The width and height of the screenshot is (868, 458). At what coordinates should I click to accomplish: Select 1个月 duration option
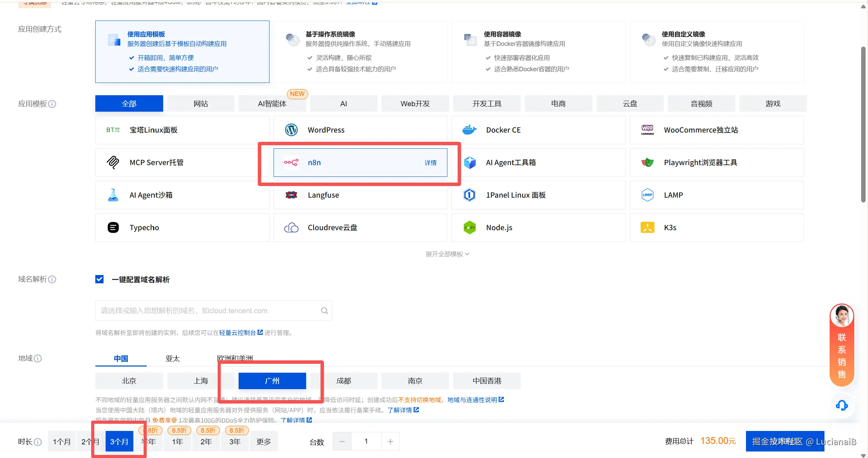pos(62,442)
